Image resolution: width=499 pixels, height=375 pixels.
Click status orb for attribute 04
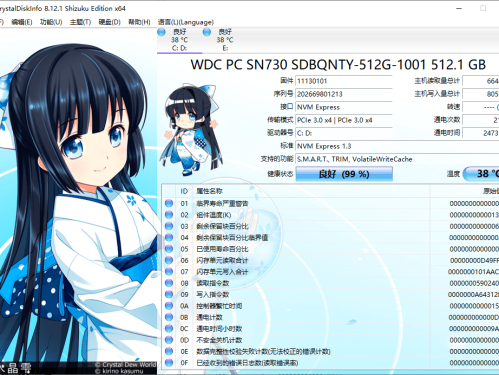click(x=169, y=237)
